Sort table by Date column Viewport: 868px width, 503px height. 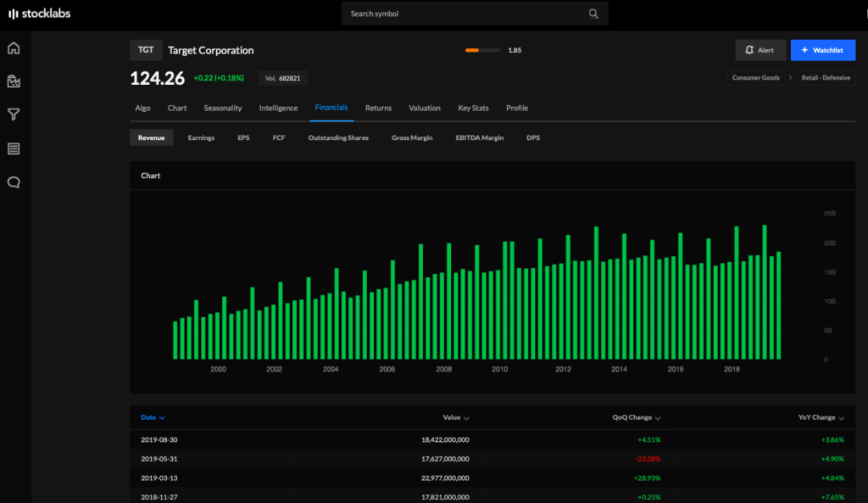coord(153,417)
